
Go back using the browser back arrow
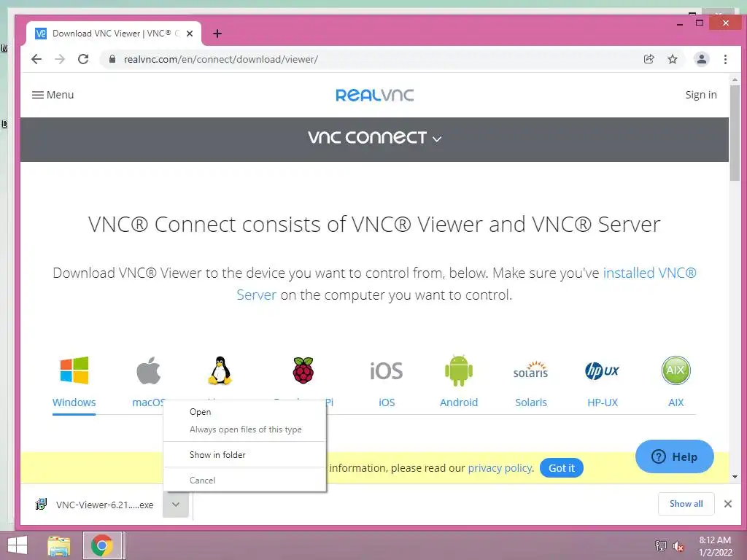(x=36, y=59)
